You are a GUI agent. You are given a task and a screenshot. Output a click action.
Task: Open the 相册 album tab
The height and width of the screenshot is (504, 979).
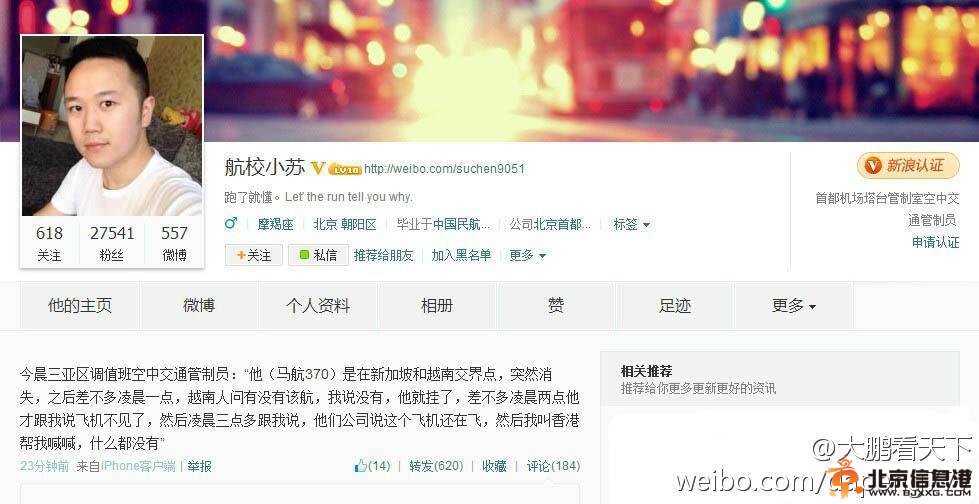click(x=437, y=306)
